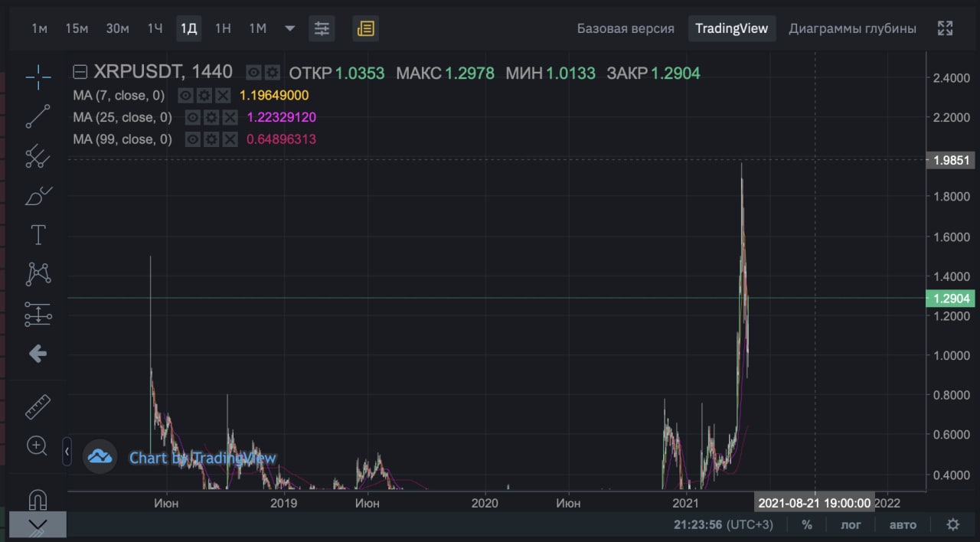The width and height of the screenshot is (980, 542).
Task: Click the 2019 time axis label
Action: [x=284, y=503]
